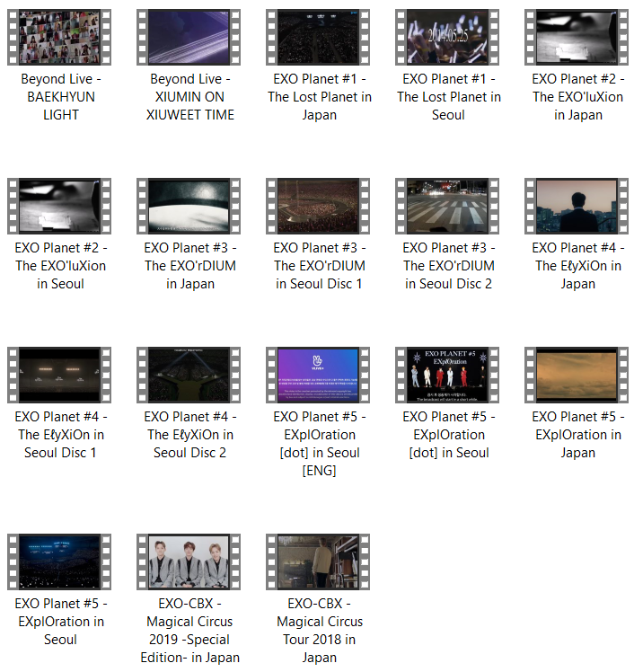
Task: Click the 'EXO'rDIUM in Seoul Disc 1' file name
Action: [x=319, y=266]
